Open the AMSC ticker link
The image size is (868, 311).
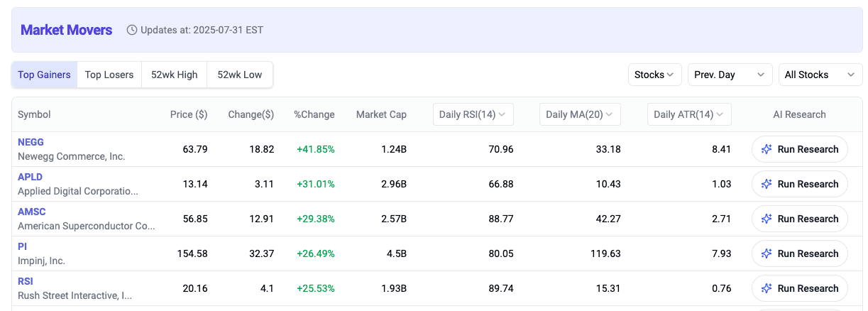32,212
